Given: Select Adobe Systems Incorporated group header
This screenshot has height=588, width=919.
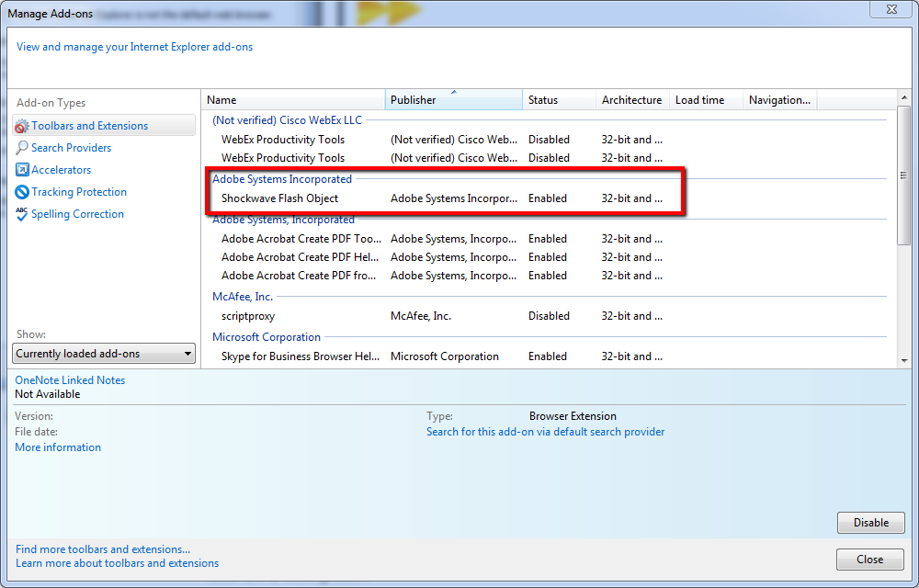Looking at the screenshot, I should coord(282,179).
